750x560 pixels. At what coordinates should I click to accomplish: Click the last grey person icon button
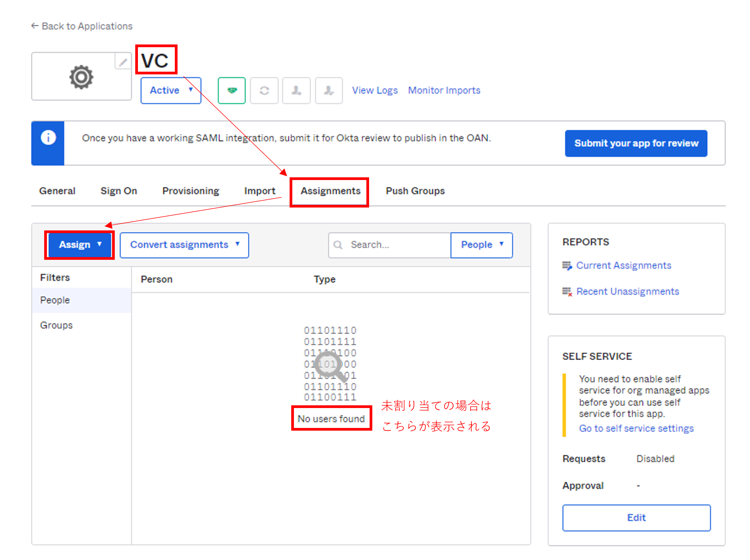point(329,91)
